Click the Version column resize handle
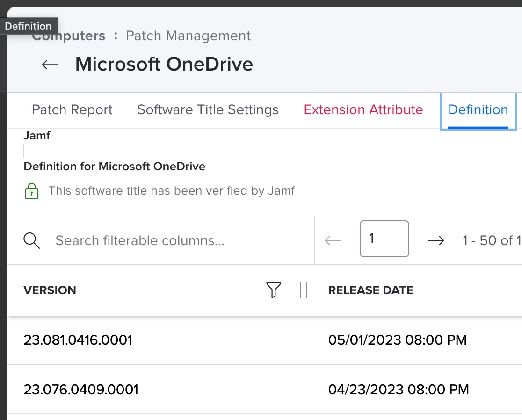 [x=304, y=290]
